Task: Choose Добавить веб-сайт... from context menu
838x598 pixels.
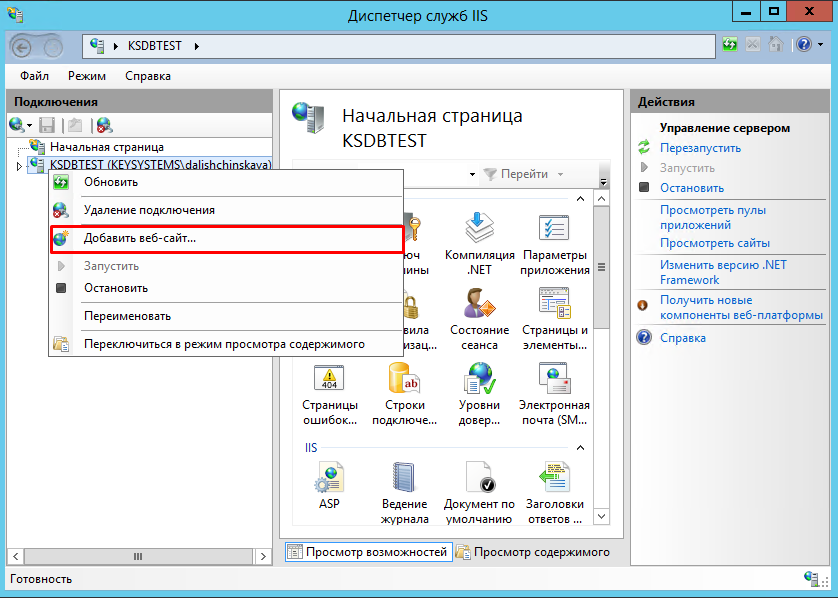Action: (x=226, y=238)
